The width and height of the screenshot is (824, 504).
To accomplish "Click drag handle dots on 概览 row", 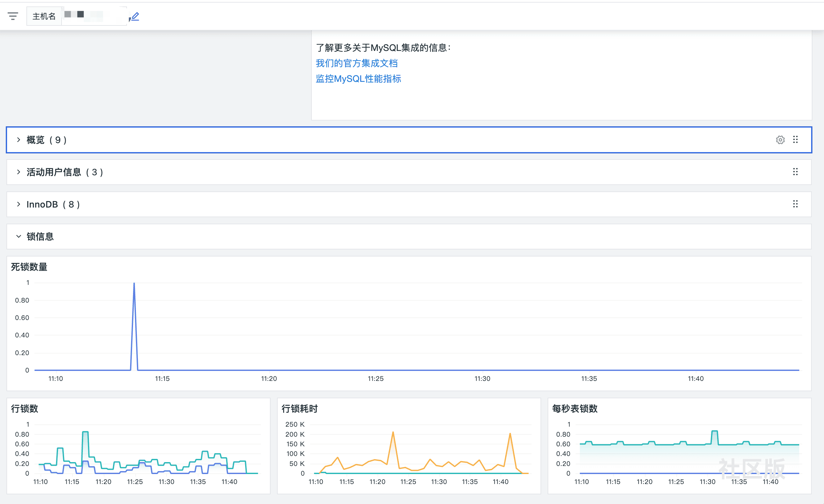I will coord(795,140).
